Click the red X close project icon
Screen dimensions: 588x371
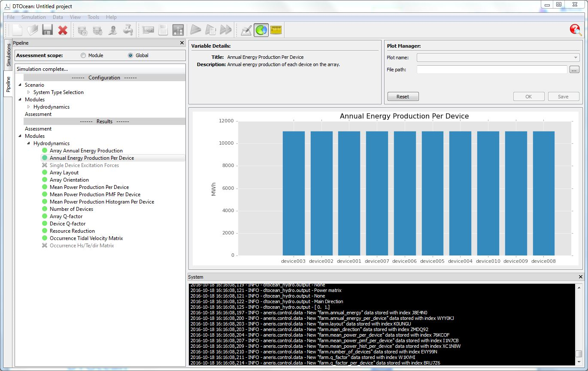pos(63,30)
